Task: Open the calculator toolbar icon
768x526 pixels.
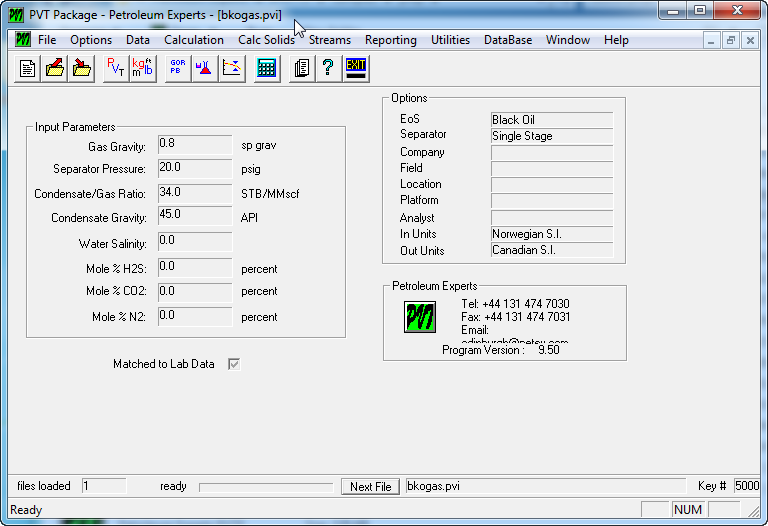Action: 267,69
